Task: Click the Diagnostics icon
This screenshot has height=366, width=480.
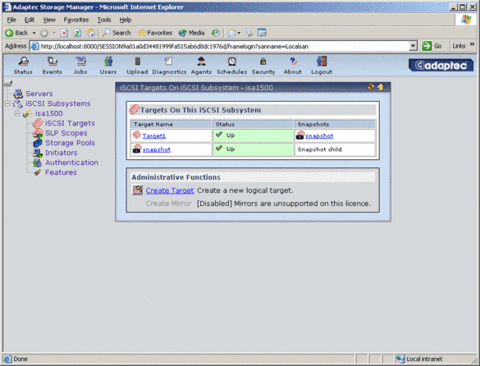Action: coord(169,62)
